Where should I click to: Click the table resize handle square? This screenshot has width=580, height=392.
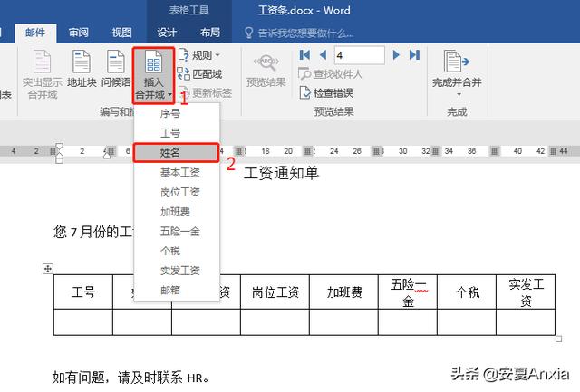coord(559,339)
